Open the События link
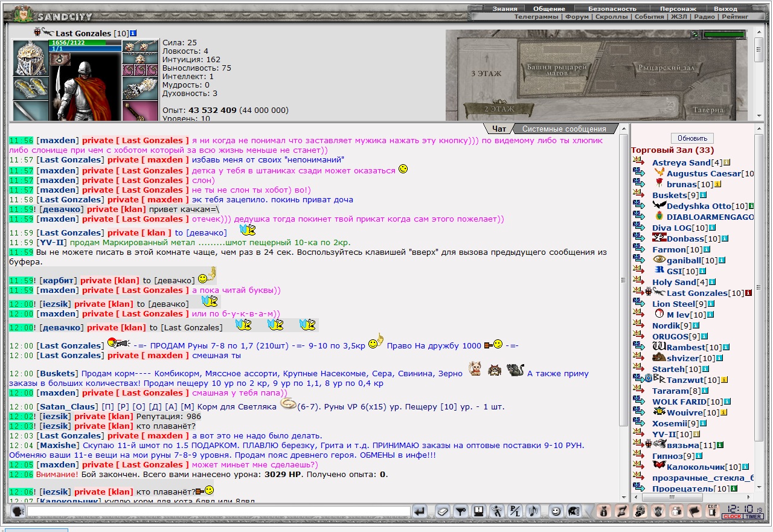Image resolution: width=773 pixels, height=532 pixels. tap(649, 17)
